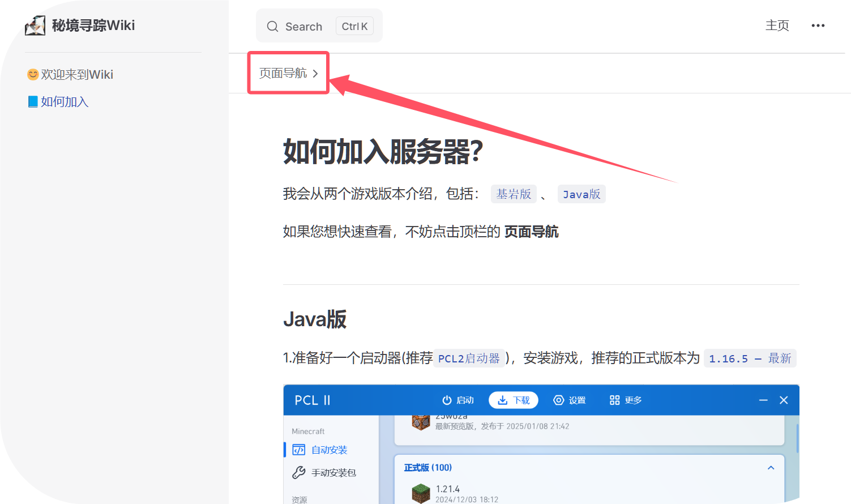Open the 设置 gear icon in PCL II
The width and height of the screenshot is (851, 504).
[559, 400]
